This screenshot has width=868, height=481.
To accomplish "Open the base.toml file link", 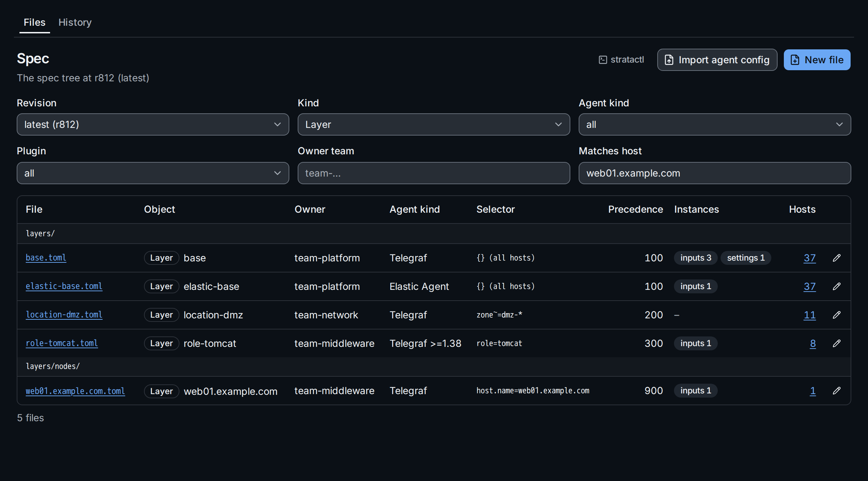I will tap(46, 258).
